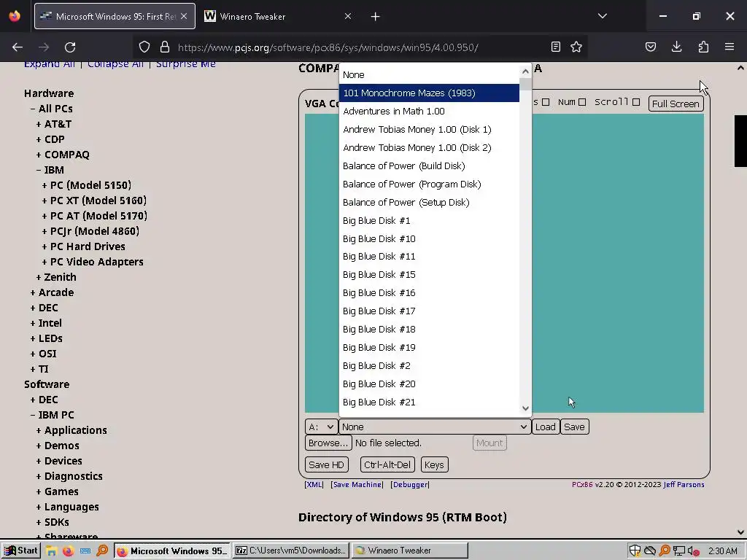Click the Save disk button
This screenshot has width=747, height=560.
pos(575,427)
